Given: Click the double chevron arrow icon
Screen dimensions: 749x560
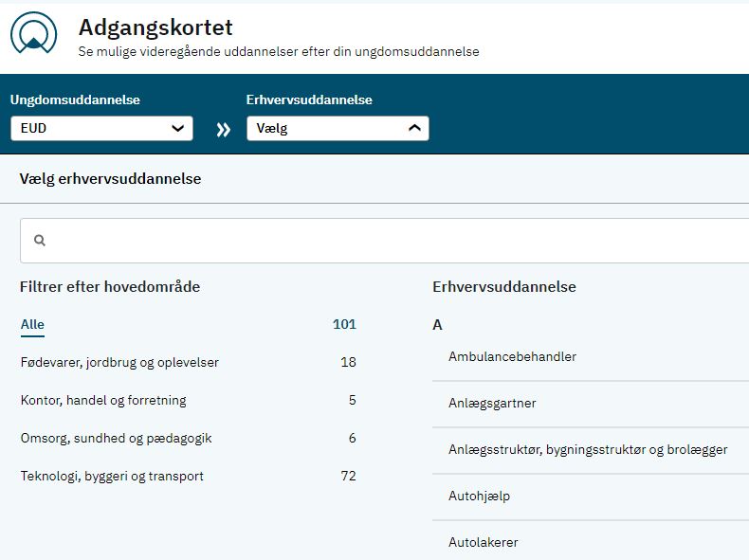Looking at the screenshot, I should point(223,130).
